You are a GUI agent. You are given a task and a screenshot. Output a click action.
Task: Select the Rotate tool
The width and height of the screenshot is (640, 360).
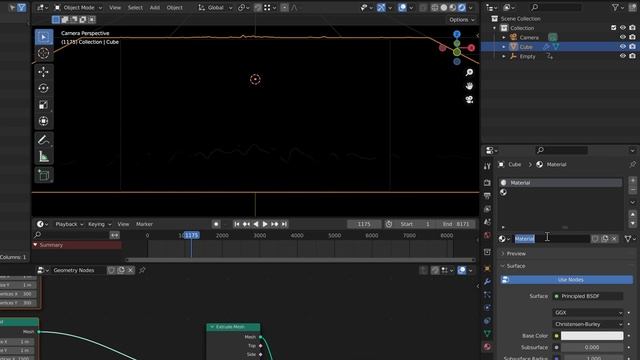click(x=44, y=88)
